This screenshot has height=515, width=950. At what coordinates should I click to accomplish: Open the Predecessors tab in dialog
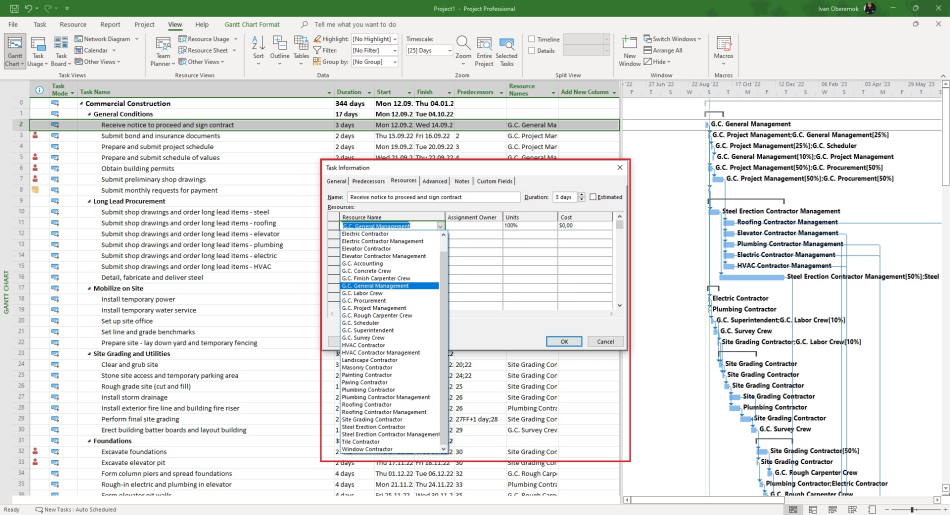pyautogui.click(x=368, y=181)
